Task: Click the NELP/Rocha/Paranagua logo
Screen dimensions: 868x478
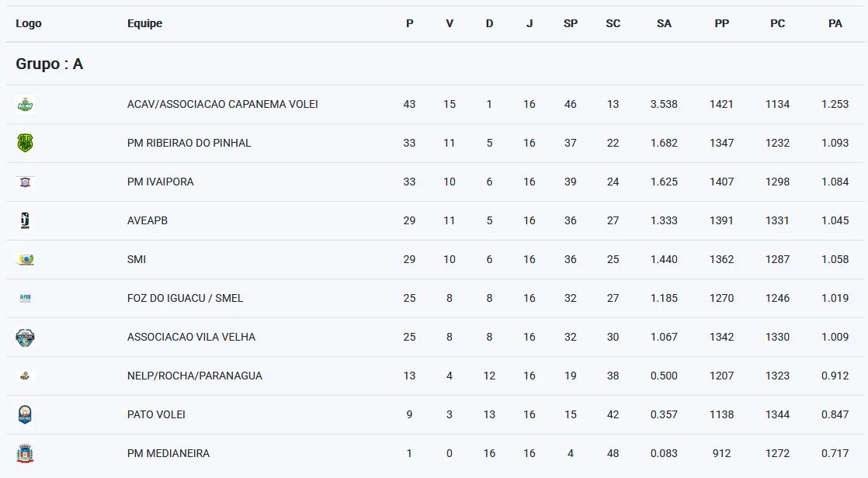Action: point(25,376)
